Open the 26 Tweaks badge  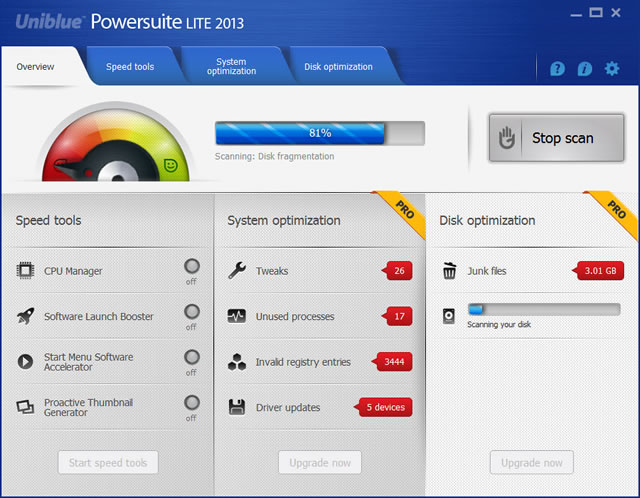[397, 271]
